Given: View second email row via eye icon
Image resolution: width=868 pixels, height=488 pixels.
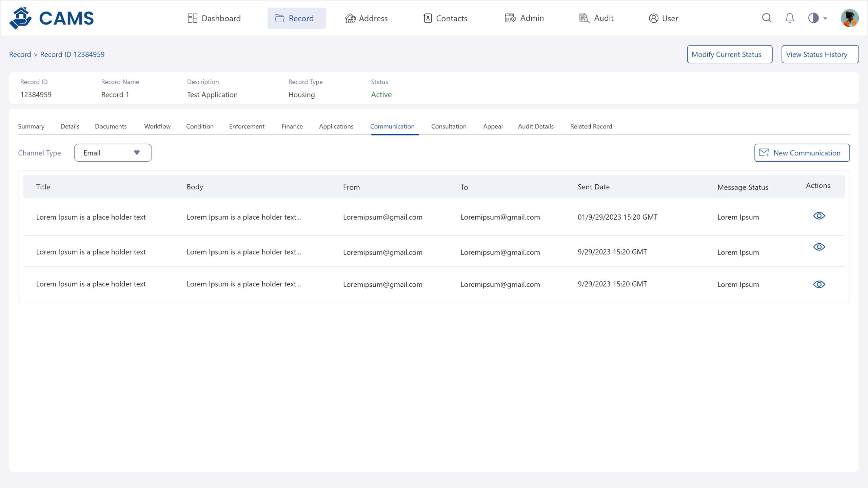Looking at the screenshot, I should click(819, 247).
